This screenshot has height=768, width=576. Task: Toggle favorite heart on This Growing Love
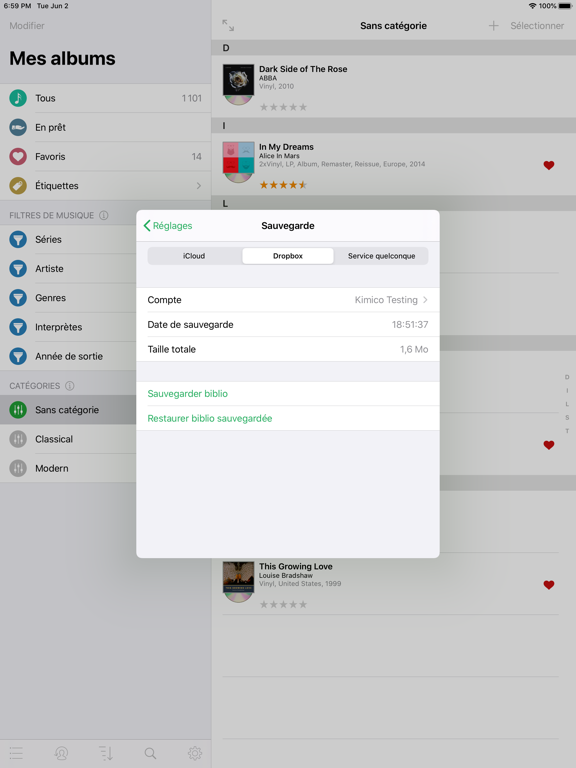pyautogui.click(x=549, y=585)
